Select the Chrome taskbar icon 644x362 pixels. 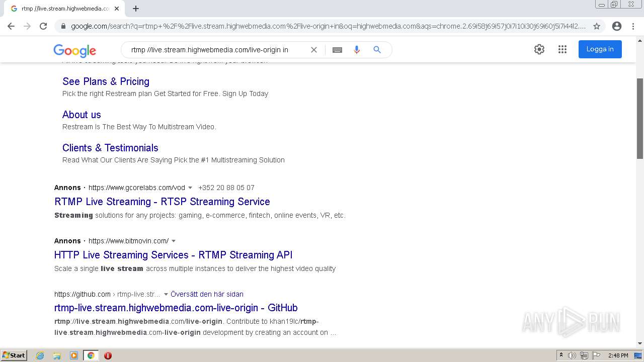tap(91, 355)
